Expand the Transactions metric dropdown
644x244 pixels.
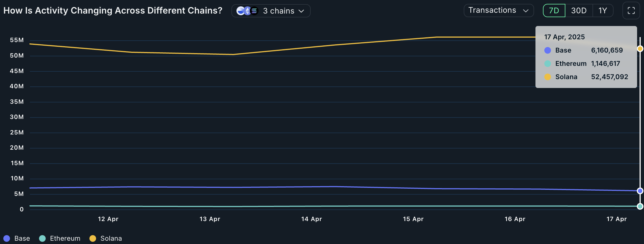click(492, 11)
